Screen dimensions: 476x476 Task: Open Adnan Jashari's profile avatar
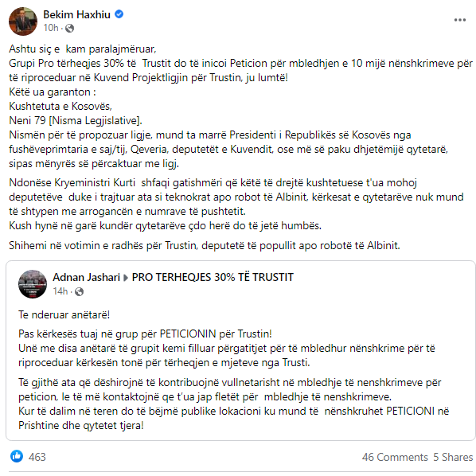click(x=33, y=284)
